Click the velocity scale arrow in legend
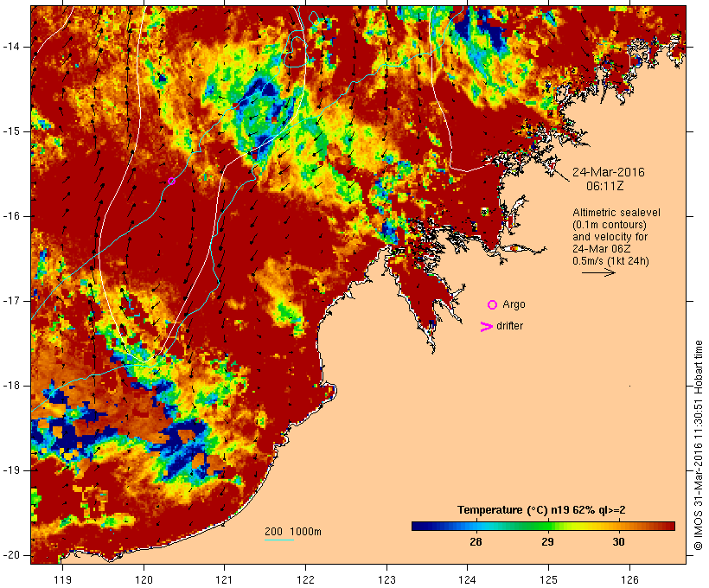 pyautogui.click(x=598, y=272)
